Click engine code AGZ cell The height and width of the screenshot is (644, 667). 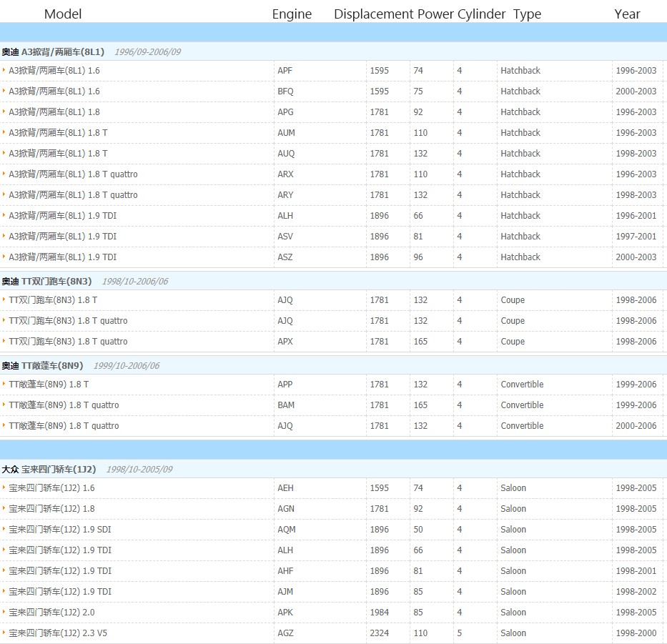285,633
